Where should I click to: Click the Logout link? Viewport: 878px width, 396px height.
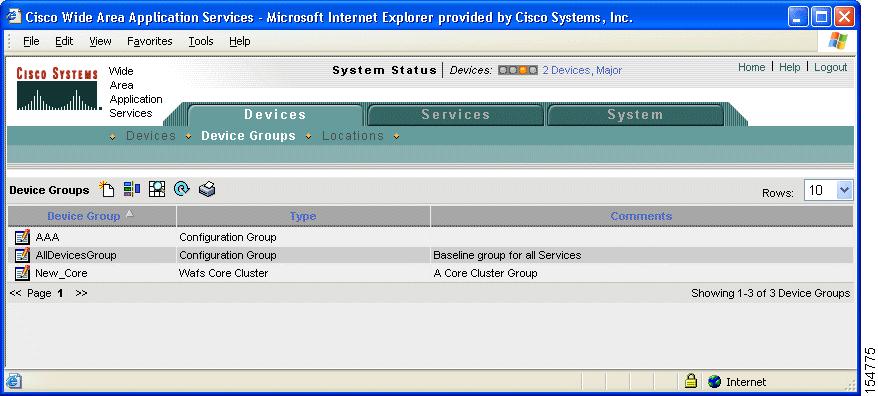coord(830,67)
